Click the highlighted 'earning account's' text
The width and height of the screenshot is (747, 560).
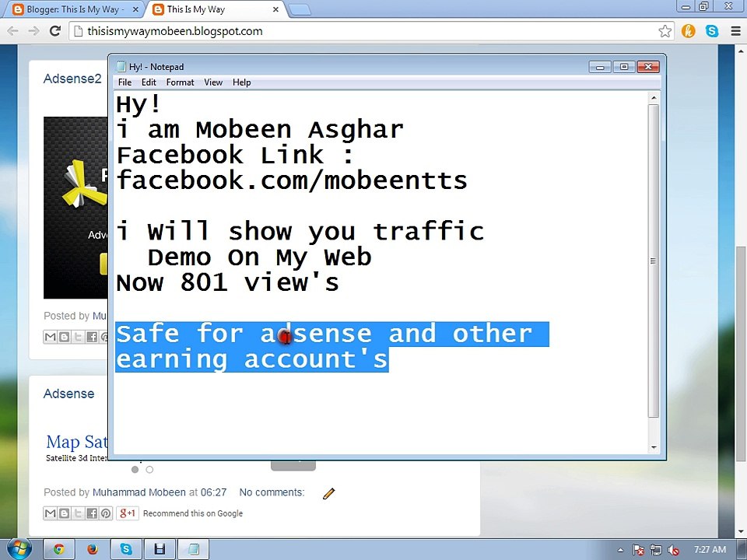pos(252,360)
